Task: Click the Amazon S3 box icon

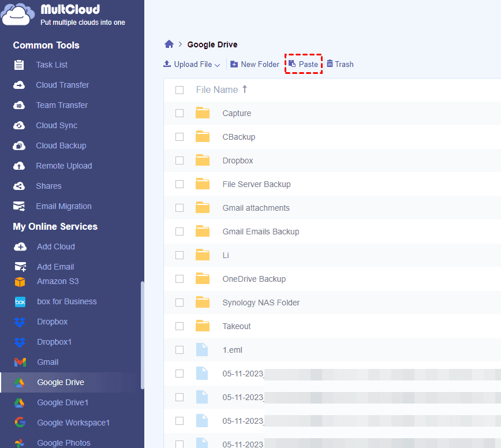Action: [20, 282]
